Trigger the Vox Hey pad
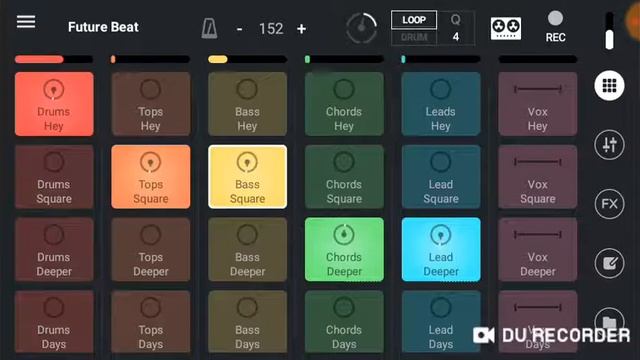The width and height of the screenshot is (640, 360). 538,104
